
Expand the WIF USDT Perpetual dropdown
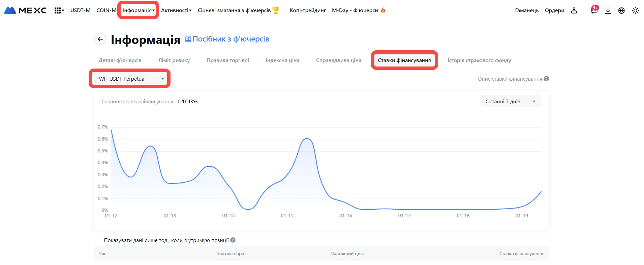pos(130,79)
